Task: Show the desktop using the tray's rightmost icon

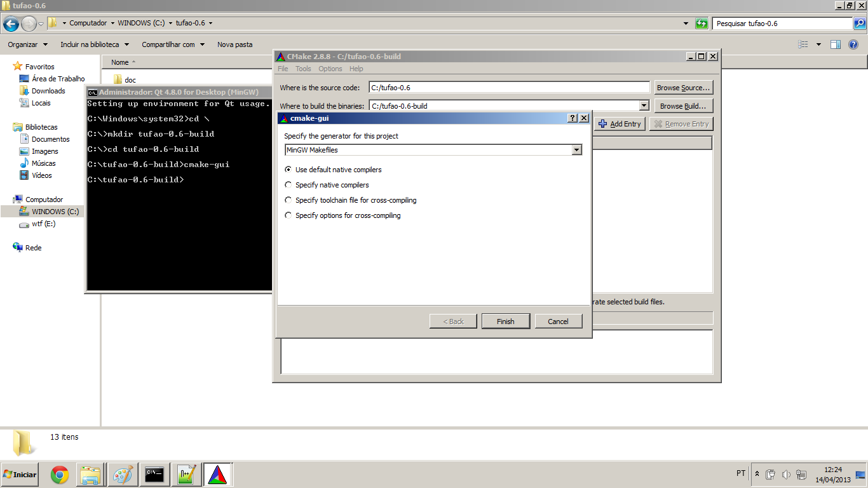Action: 860,475
